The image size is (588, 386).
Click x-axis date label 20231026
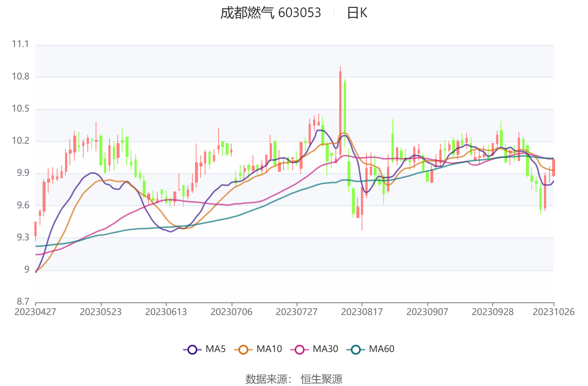coord(554,312)
